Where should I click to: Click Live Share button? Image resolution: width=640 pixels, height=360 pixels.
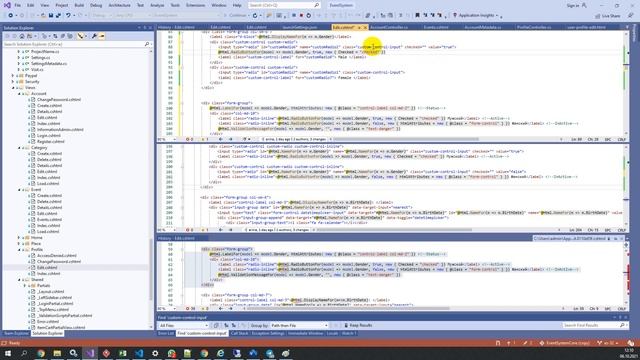pyautogui.click(x=608, y=16)
